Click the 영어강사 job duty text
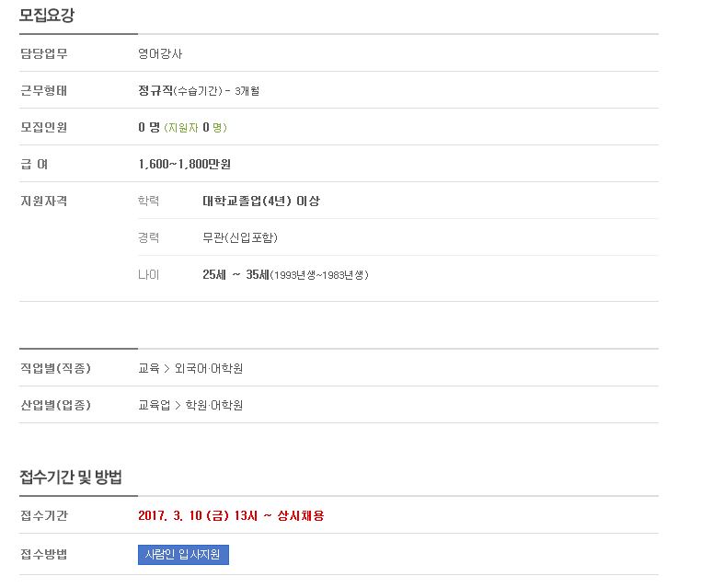 (x=160, y=53)
